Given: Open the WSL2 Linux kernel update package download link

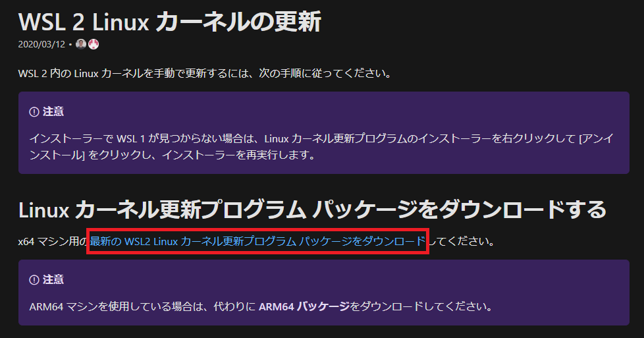Looking at the screenshot, I should (x=257, y=241).
